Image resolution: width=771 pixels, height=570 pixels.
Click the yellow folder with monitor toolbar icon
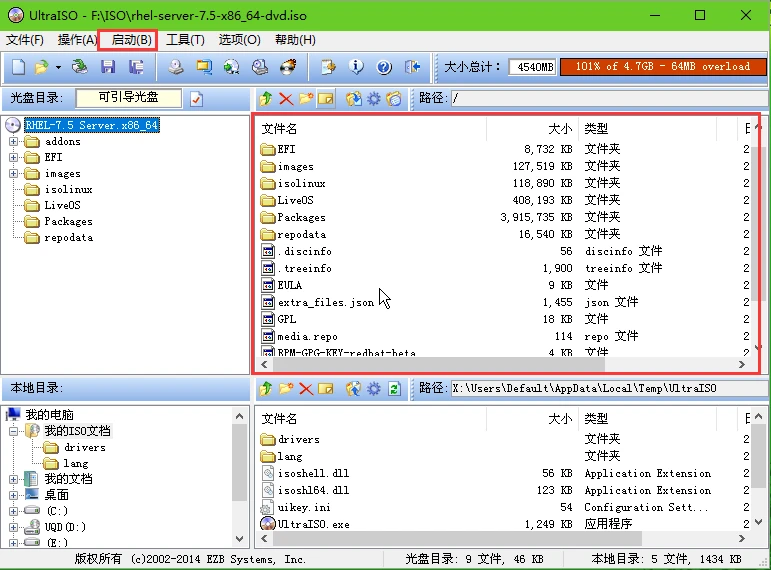click(x=204, y=67)
